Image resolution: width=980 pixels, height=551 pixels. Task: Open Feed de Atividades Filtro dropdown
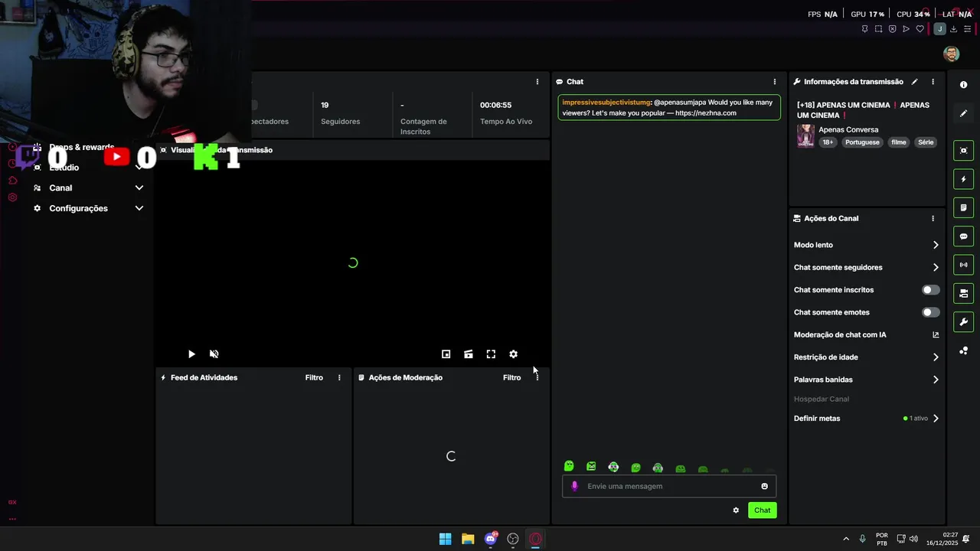point(314,377)
